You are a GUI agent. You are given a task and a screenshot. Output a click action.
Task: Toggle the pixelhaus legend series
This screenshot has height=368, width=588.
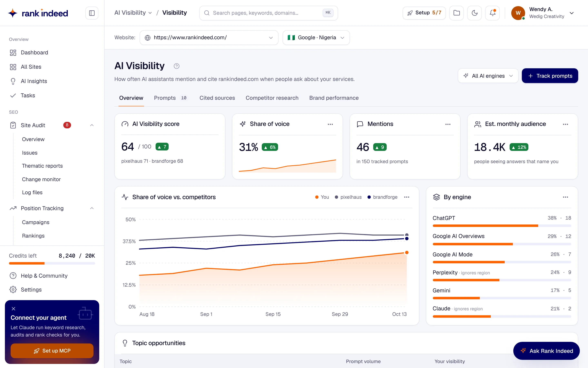[x=348, y=197]
